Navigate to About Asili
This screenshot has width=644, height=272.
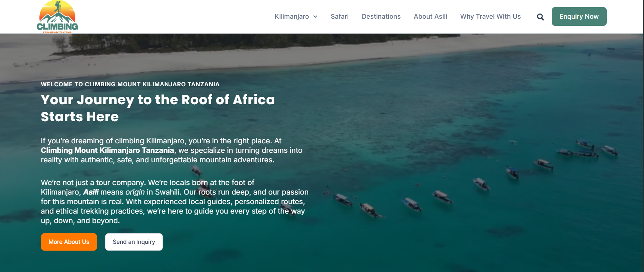430,17
